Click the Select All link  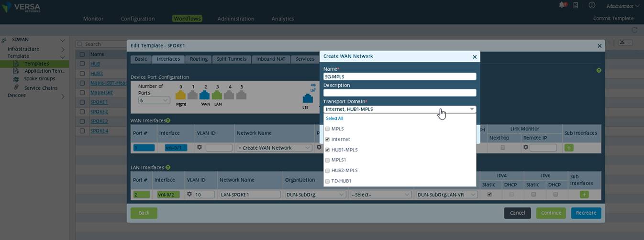334,119
